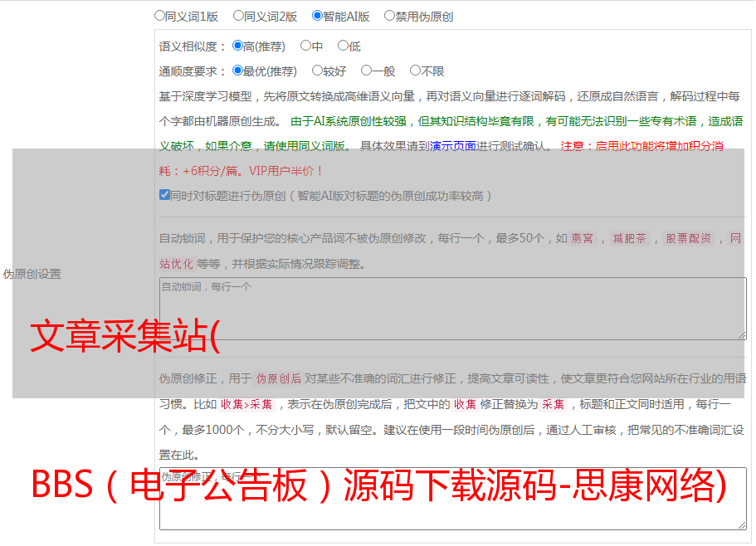Screen dimensions: 756x546
Task: Click the 股票配资 example keyword tag
Action: coord(688,238)
